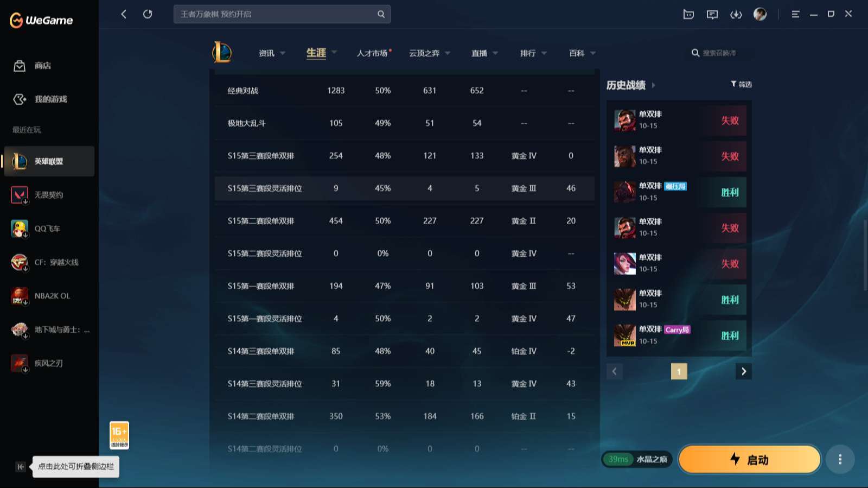The height and width of the screenshot is (488, 868).
Task: Switch to the 人才市场 tab
Action: point(372,53)
